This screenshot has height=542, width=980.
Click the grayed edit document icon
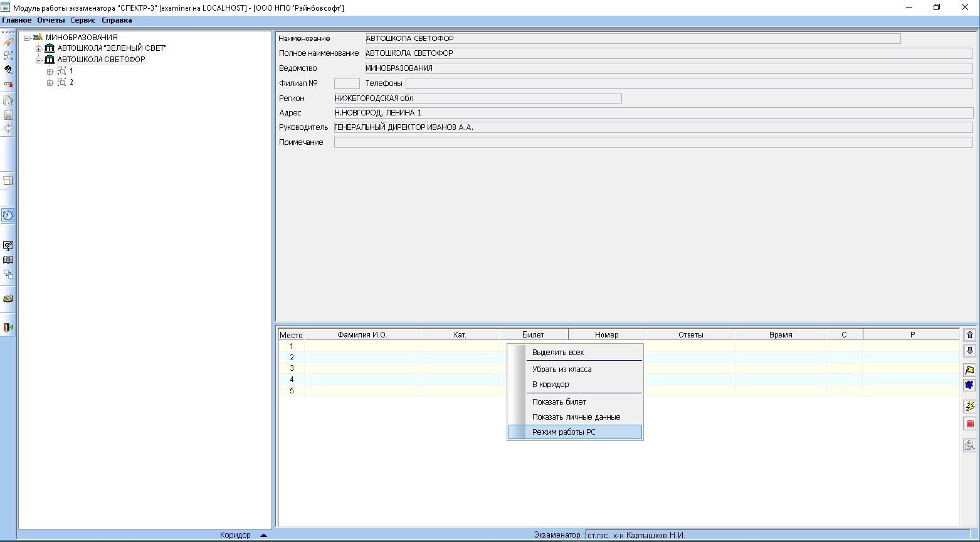[x=8, y=100]
